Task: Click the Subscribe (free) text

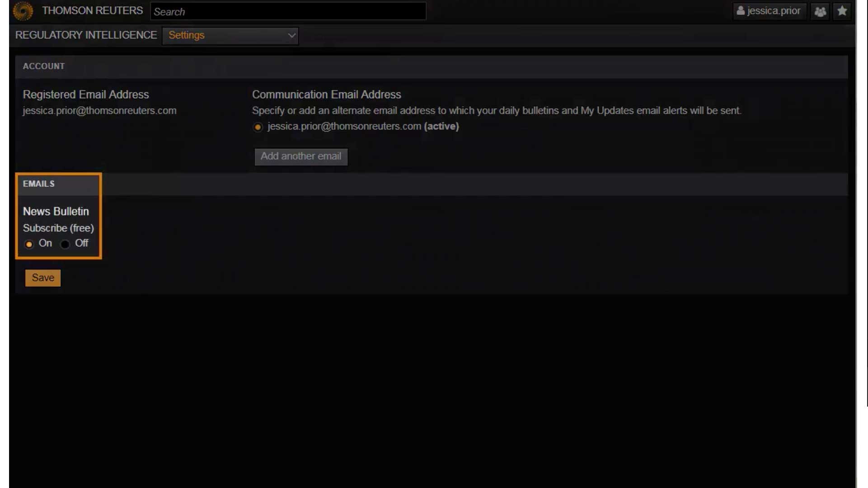Action: tap(58, 228)
